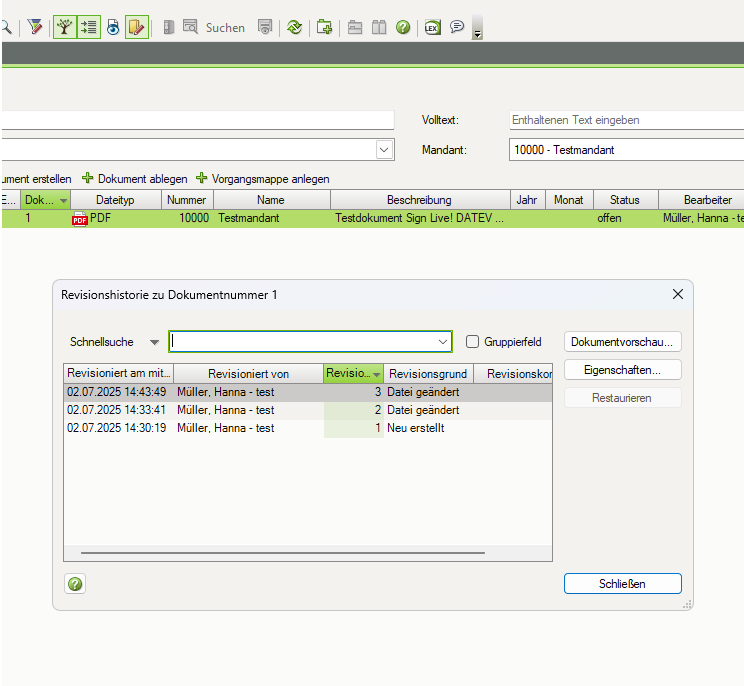Click the Revisionskor column header
The image size is (744, 686).
tap(513, 373)
